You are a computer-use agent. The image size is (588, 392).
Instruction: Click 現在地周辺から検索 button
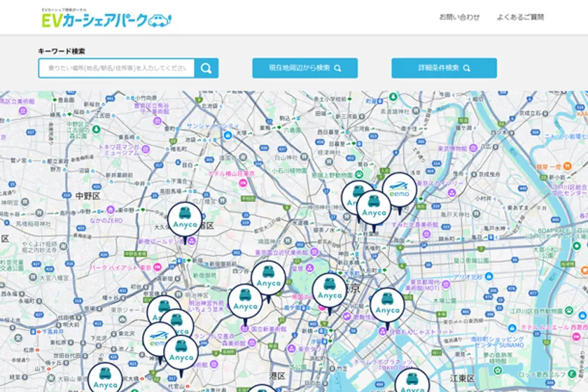[x=304, y=68]
